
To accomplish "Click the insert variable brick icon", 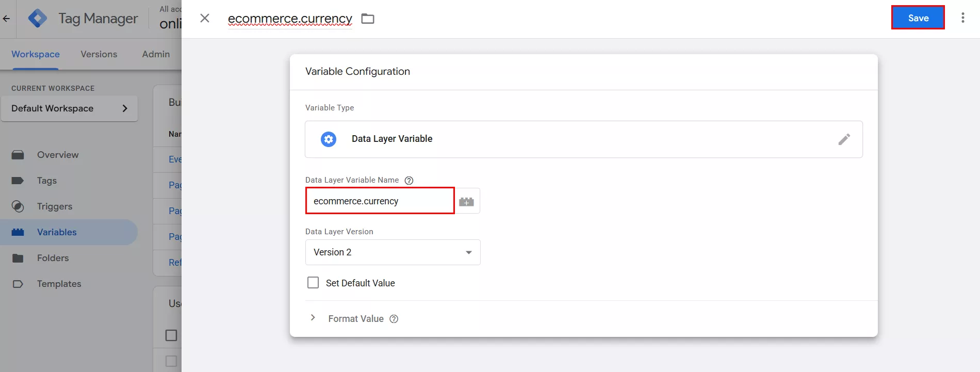I will (467, 201).
